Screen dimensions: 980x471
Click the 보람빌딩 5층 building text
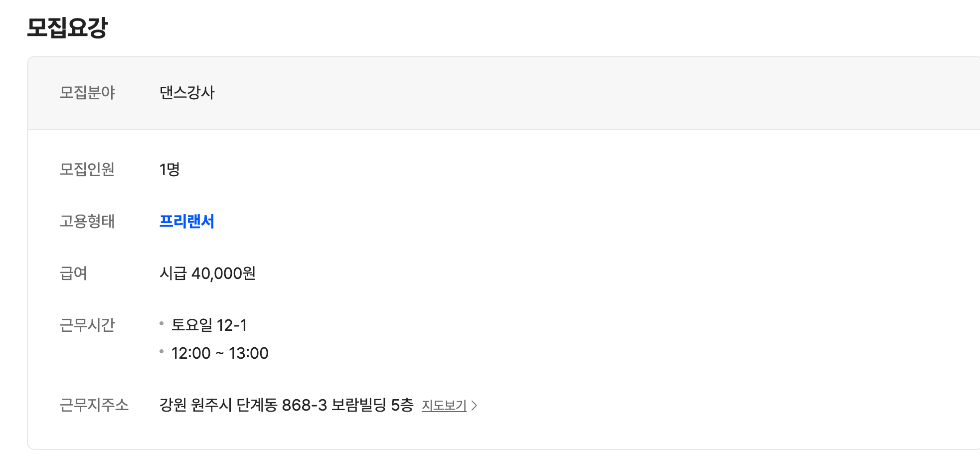(x=372, y=405)
